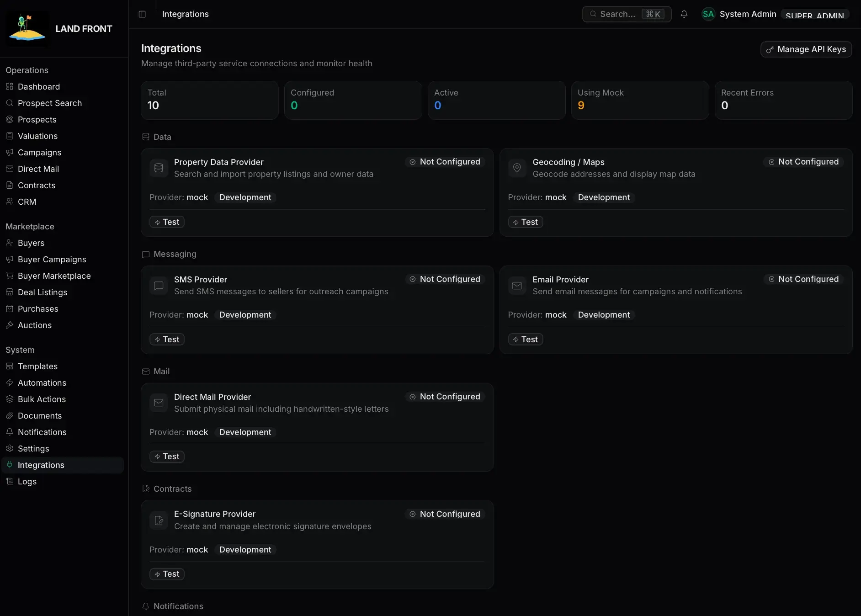Go to Prospect Search page

[63, 103]
